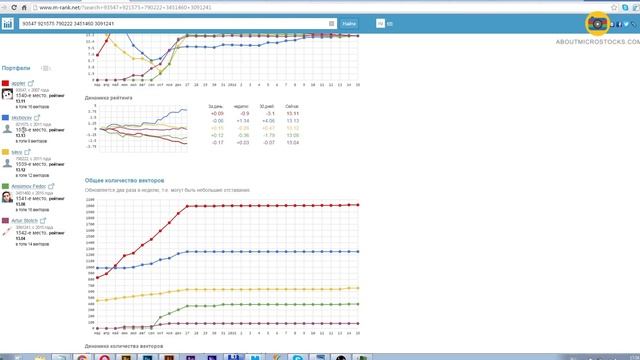The width and height of the screenshot is (640, 360).
Task: Click the 1542-е место rank text
Action: pyautogui.click(x=31, y=233)
